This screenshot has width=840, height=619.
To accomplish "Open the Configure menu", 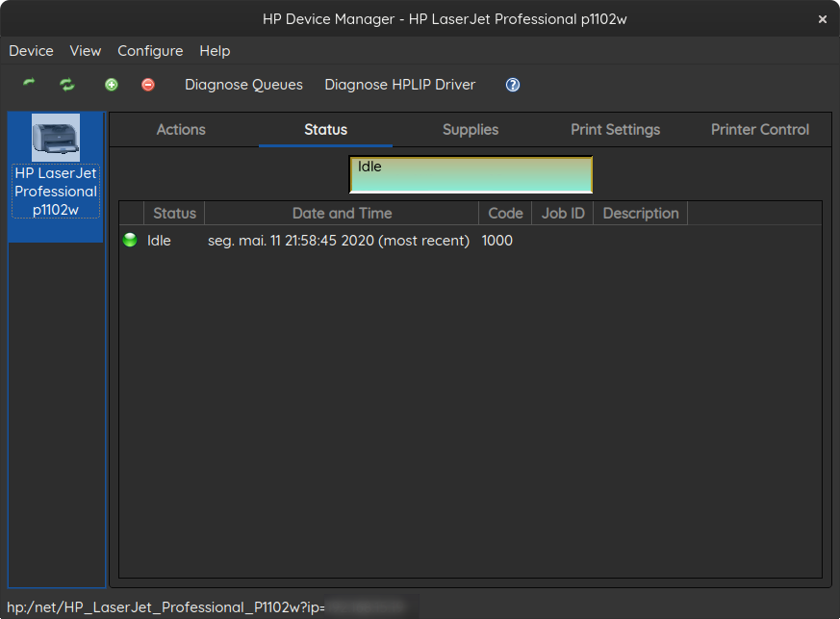I will coord(150,51).
